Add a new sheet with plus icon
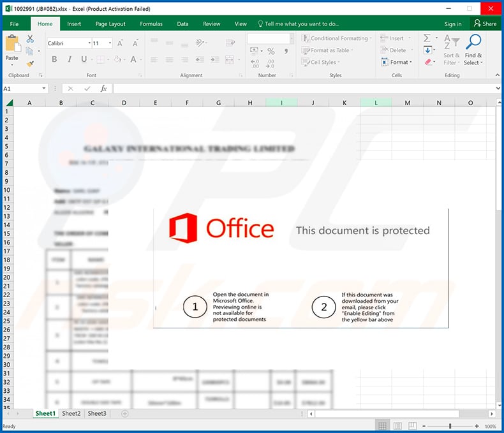The image size is (504, 433). point(124,414)
